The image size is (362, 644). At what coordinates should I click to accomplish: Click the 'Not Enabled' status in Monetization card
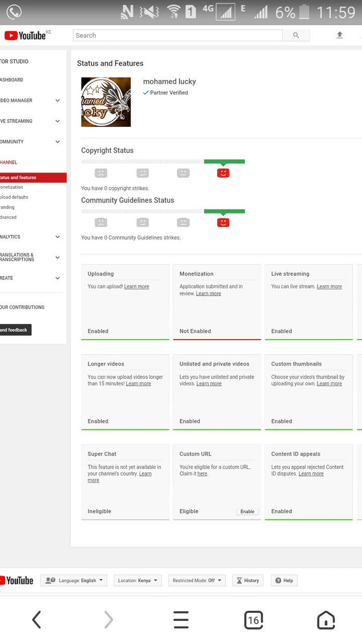(195, 331)
